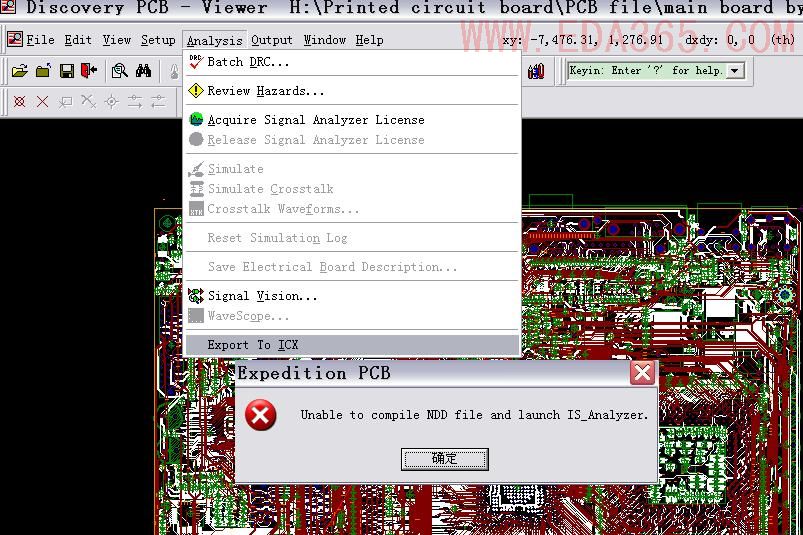Click the Signal Vision menu icon
The image size is (803, 535).
point(196,295)
